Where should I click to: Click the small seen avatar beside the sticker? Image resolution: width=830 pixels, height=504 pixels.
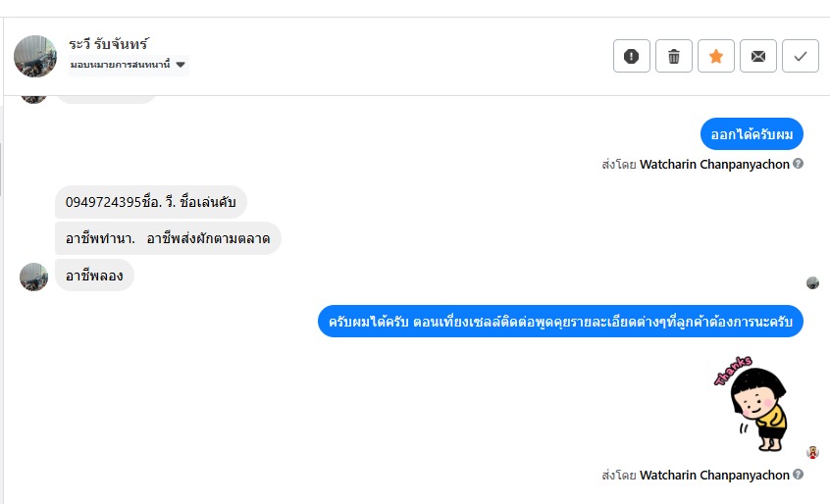[x=812, y=452]
